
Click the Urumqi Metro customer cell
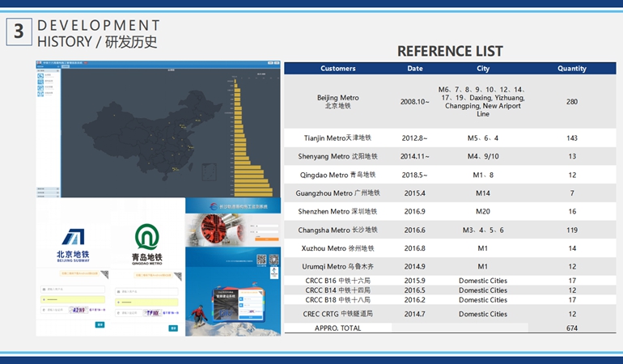click(337, 267)
